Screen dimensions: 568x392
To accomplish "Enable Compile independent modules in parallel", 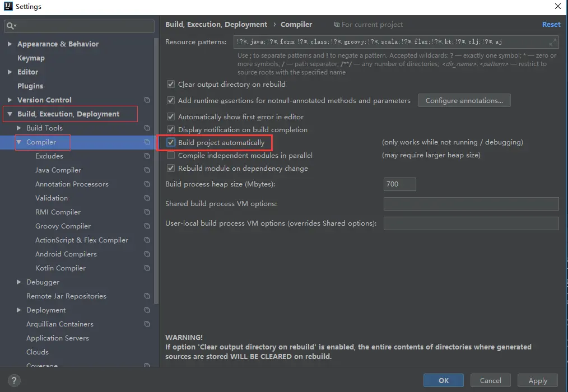I will pyautogui.click(x=171, y=156).
